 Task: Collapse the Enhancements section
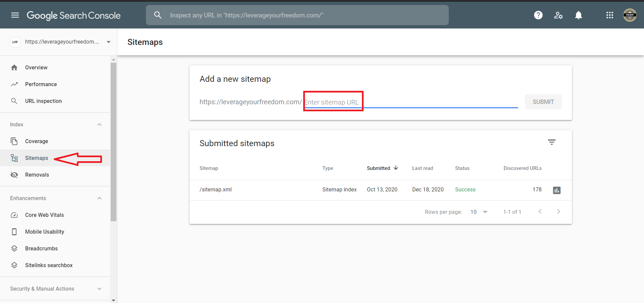coord(99,198)
